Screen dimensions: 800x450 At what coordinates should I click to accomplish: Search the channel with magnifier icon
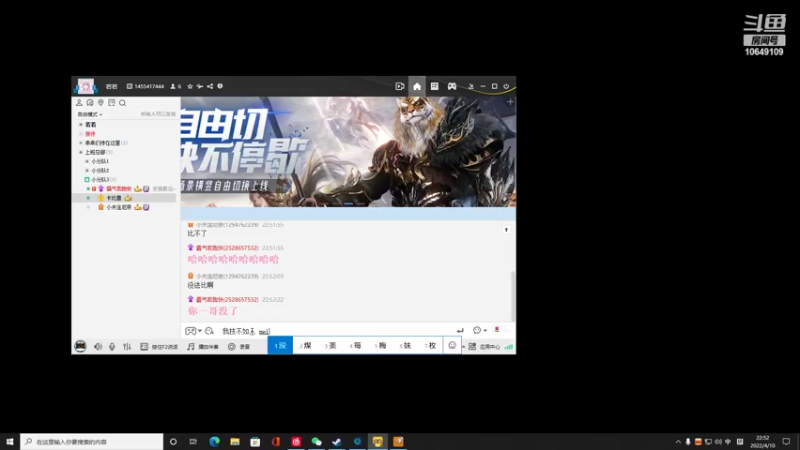tap(122, 103)
